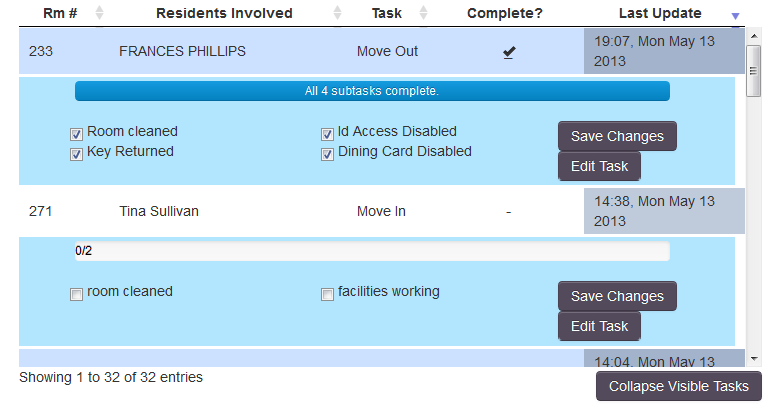Check room cleaned for Tina Sullivan
This screenshot has height=408, width=768.
(x=76, y=294)
